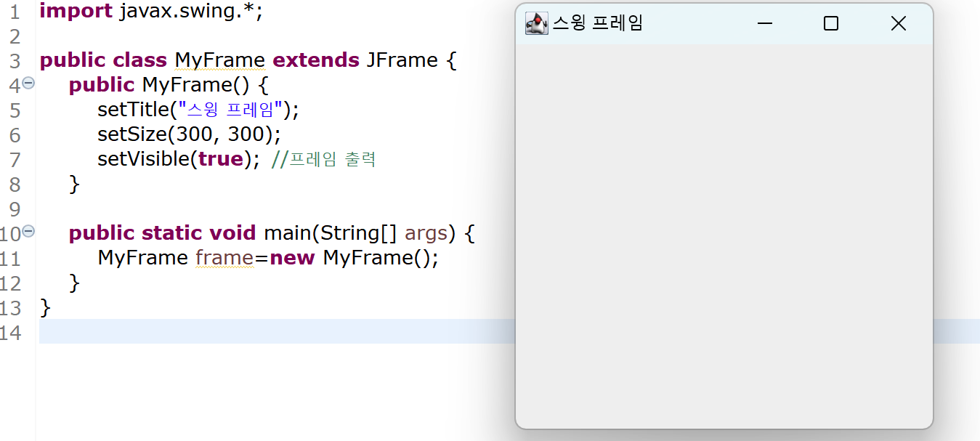Collapse the main method fold marker
Screen dimensions: 980x441
pos(28,231)
